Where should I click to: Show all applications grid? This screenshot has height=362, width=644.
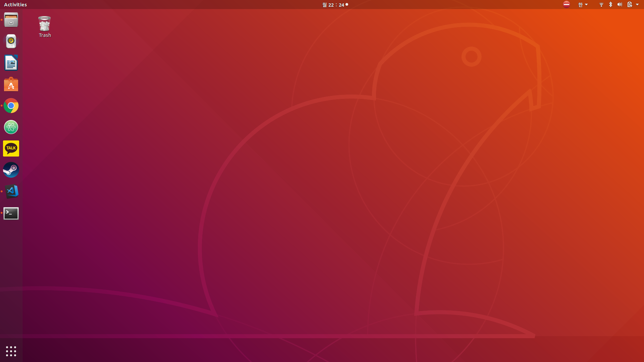[11, 351]
